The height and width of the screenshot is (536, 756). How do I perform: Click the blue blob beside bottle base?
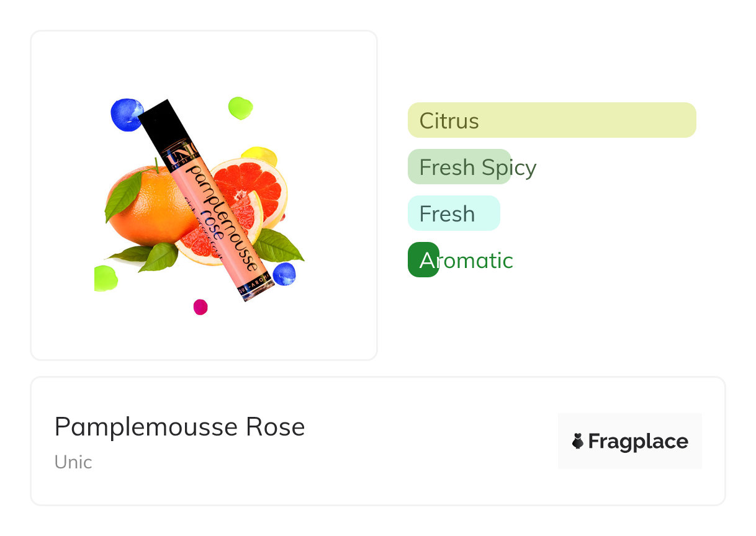(x=284, y=274)
